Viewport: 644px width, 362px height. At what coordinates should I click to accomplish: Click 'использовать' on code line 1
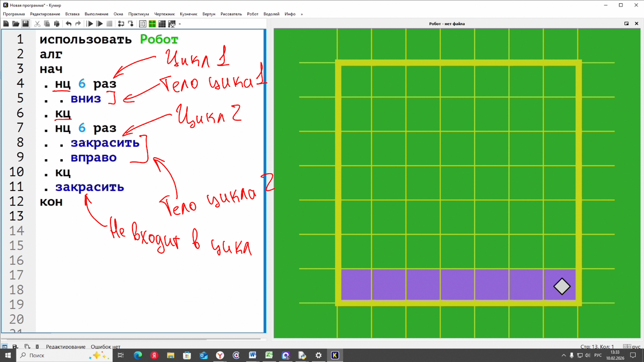coord(86,40)
